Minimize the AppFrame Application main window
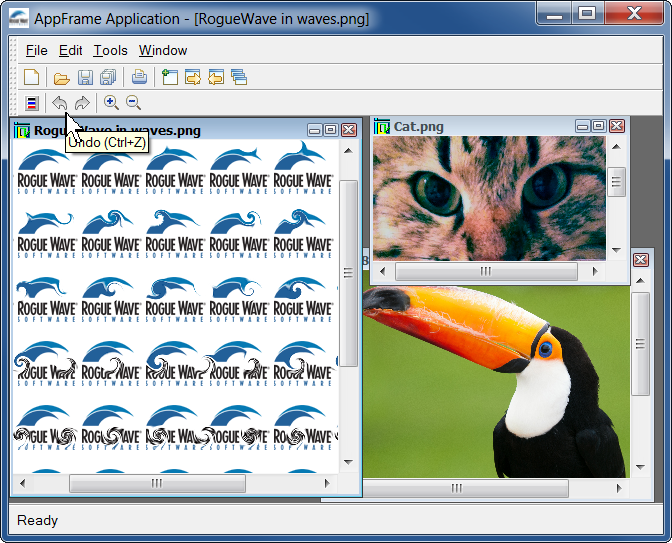Image resolution: width=672 pixels, height=543 pixels. [x=555, y=14]
